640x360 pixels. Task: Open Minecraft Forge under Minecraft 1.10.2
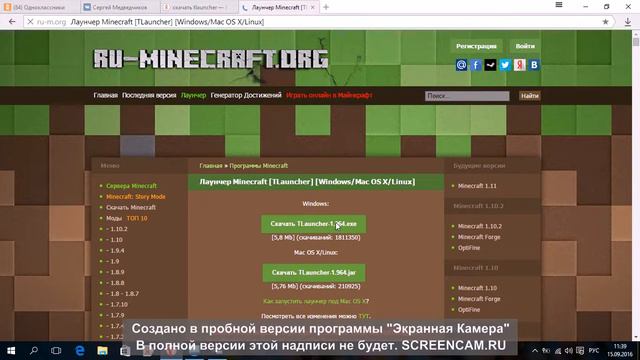pyautogui.click(x=479, y=237)
